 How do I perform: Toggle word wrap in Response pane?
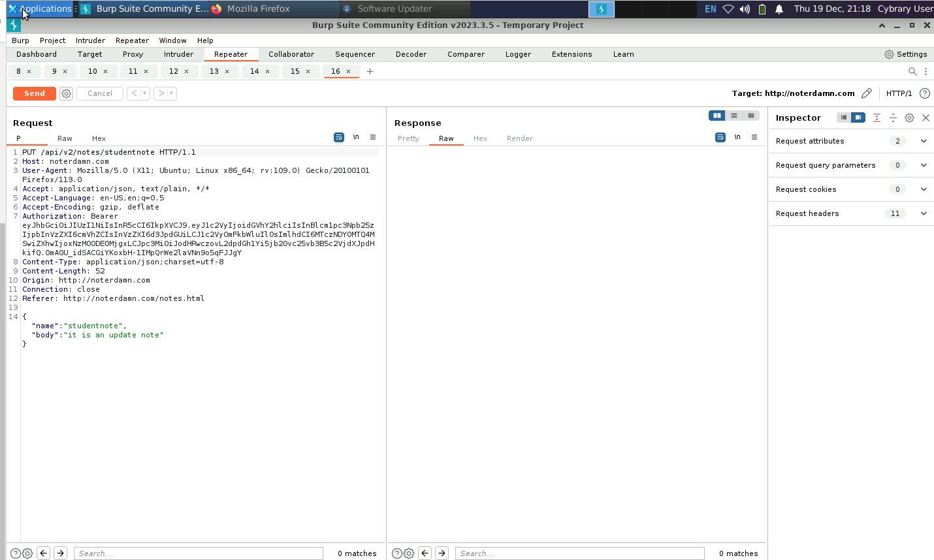[720, 137]
